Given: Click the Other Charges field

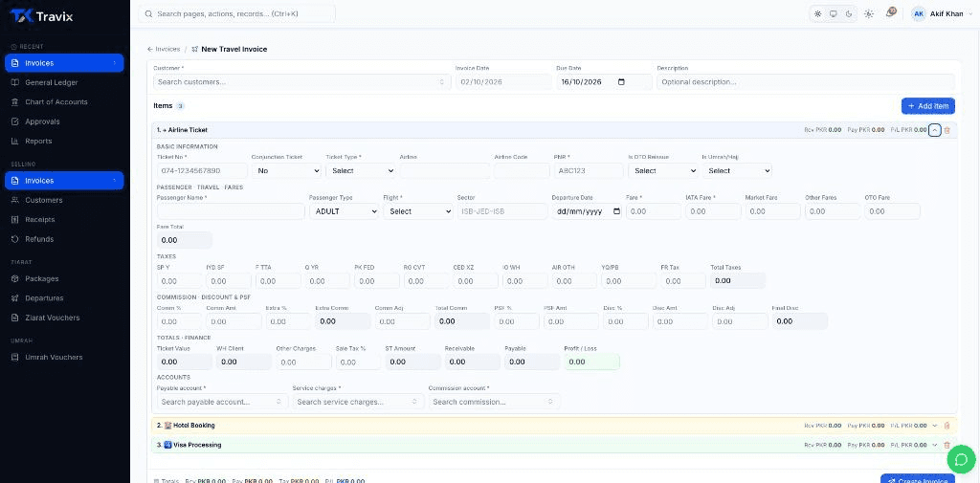Looking at the screenshot, I should [303, 362].
